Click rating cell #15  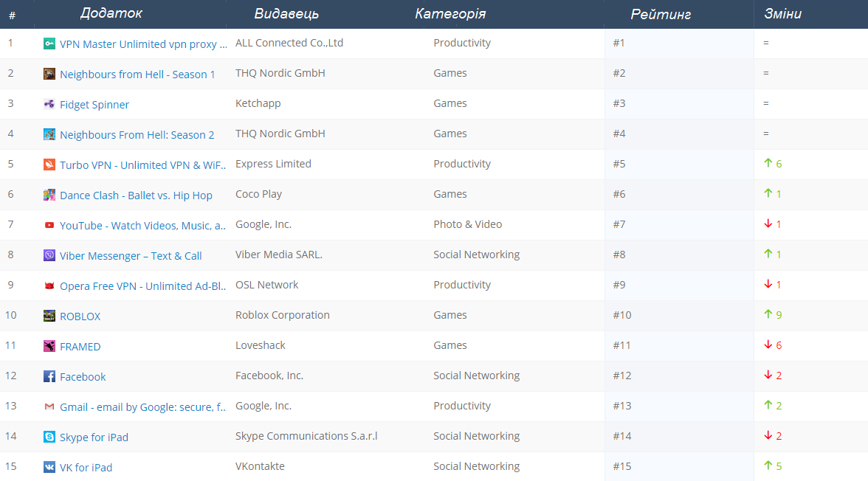click(x=622, y=466)
